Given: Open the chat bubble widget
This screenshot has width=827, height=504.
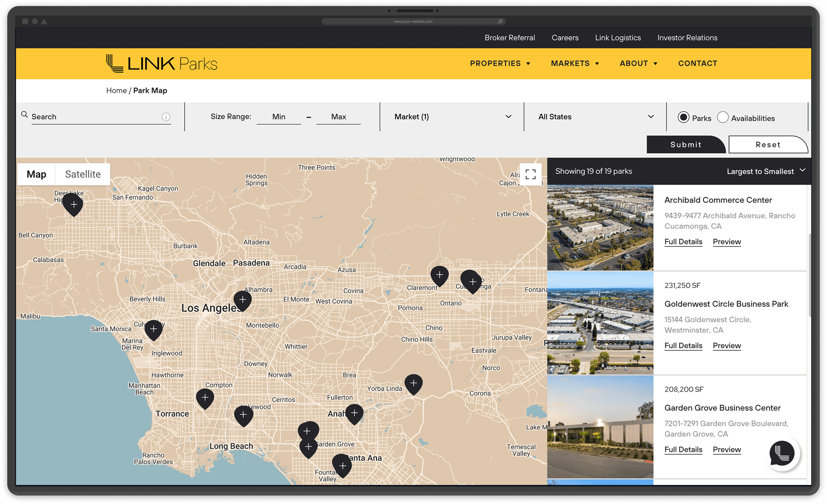Looking at the screenshot, I should click(x=782, y=454).
